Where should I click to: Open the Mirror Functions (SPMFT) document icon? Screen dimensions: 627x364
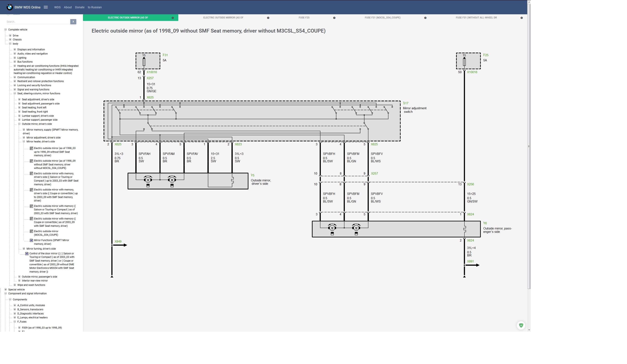pos(31,240)
